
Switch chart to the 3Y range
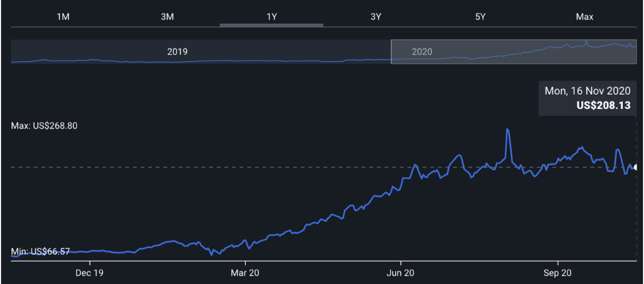tap(376, 16)
